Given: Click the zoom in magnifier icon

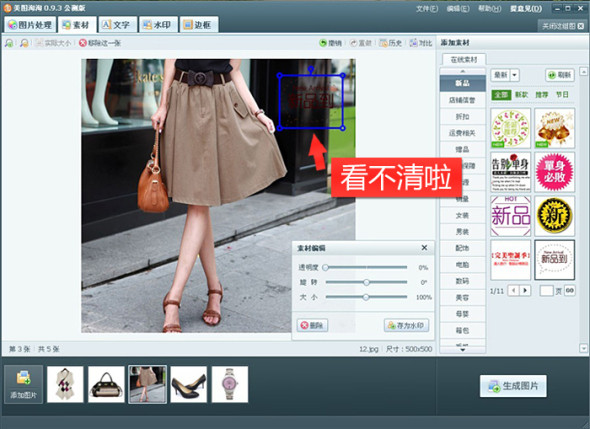Looking at the screenshot, I should 9,43.
